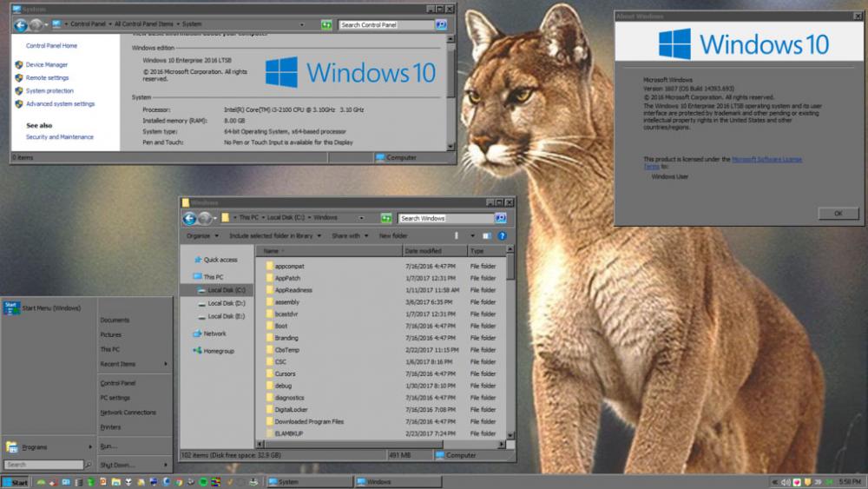868x489 pixels.
Task: Click the Search Control Panel field
Action: (386, 25)
